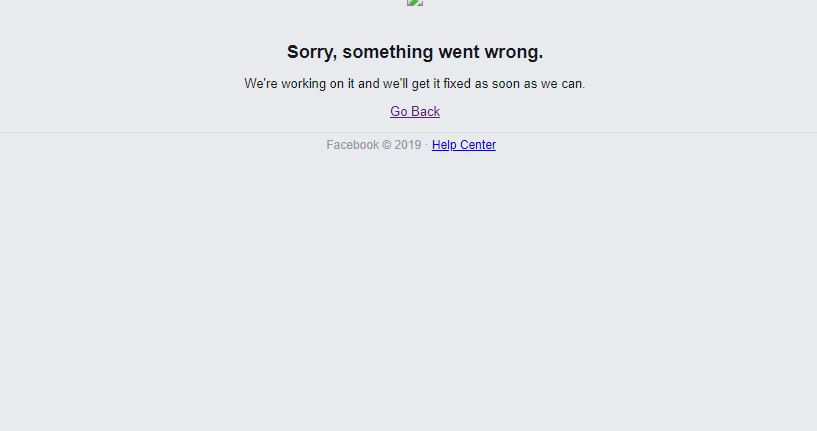Image resolution: width=817 pixels, height=431 pixels.
Task: Click the word 'Facebook' in the footer
Action: [353, 145]
